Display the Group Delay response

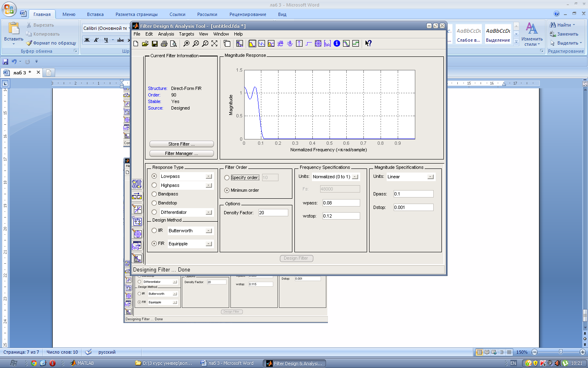click(x=281, y=43)
